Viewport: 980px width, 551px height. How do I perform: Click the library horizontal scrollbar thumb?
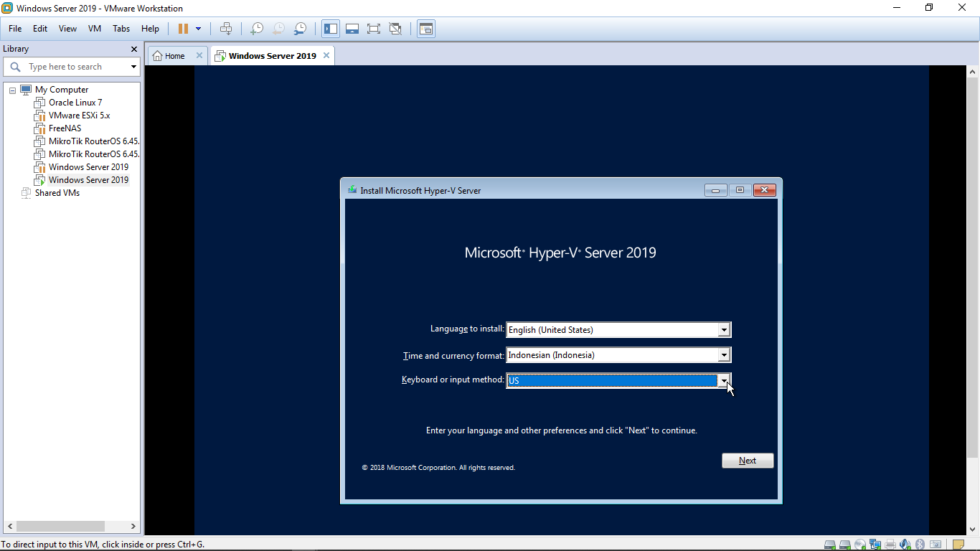61,526
